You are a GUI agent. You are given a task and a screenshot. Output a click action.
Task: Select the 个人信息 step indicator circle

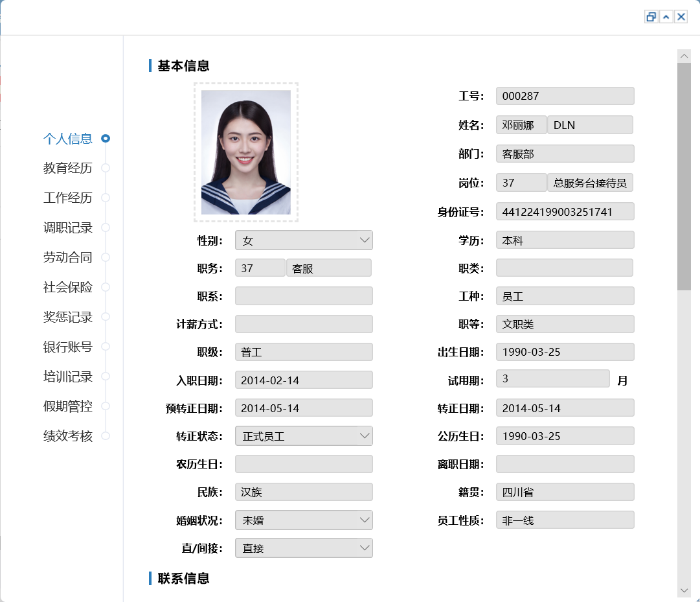coord(106,138)
